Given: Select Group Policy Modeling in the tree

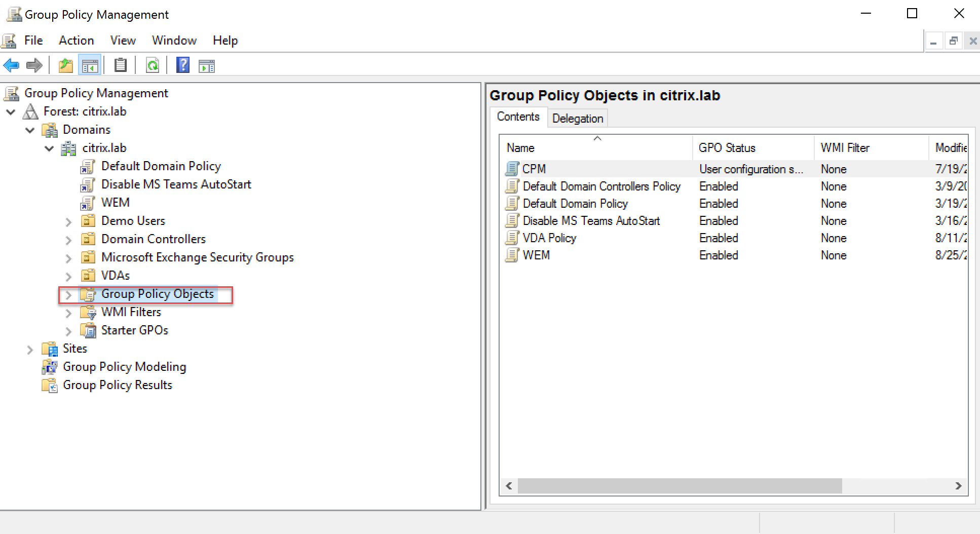Looking at the screenshot, I should pyautogui.click(x=124, y=367).
